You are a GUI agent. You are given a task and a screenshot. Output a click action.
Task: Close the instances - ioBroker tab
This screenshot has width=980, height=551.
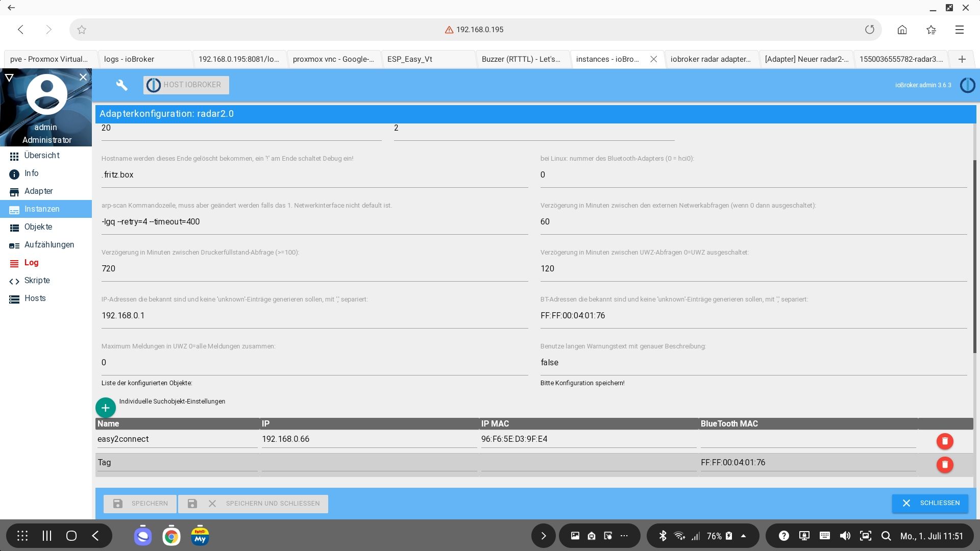(653, 59)
